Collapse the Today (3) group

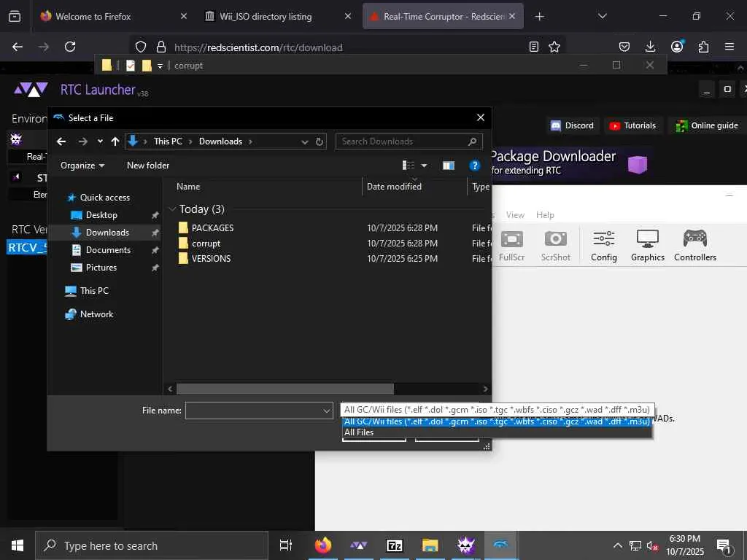pos(172,209)
